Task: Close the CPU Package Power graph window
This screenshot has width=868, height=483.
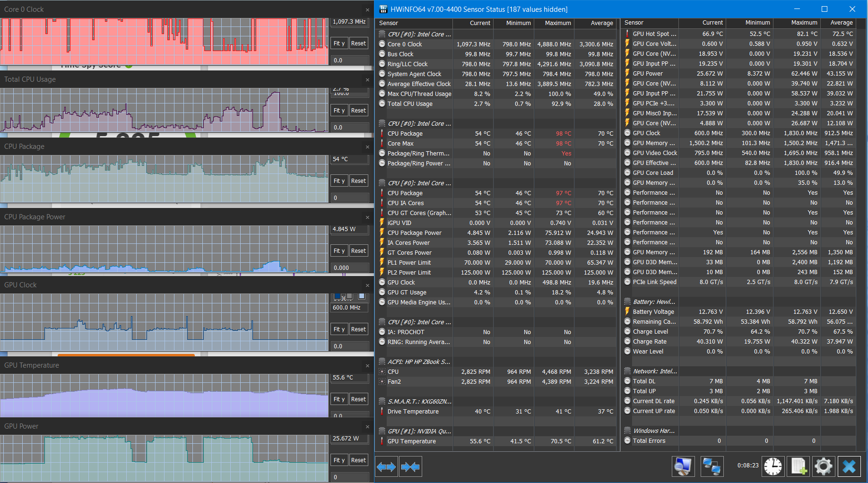Action: (x=367, y=217)
